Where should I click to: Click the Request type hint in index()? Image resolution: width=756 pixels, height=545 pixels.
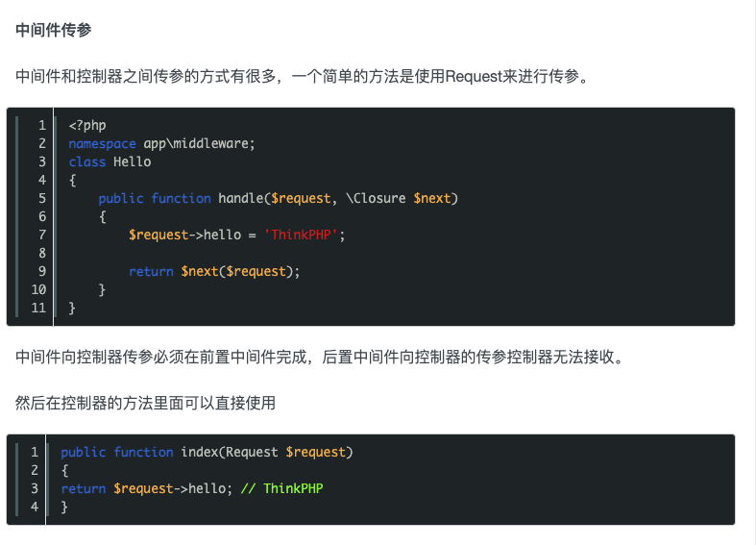tap(252, 452)
